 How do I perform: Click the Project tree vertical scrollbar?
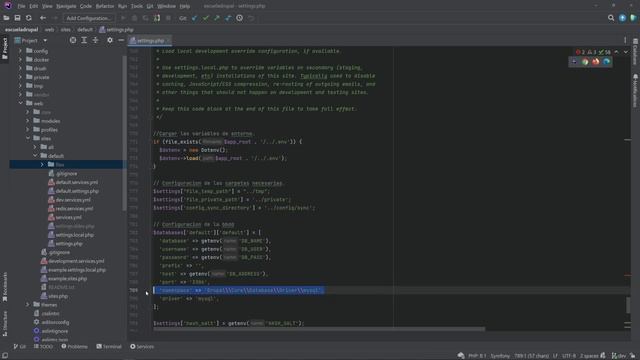tap(124, 133)
